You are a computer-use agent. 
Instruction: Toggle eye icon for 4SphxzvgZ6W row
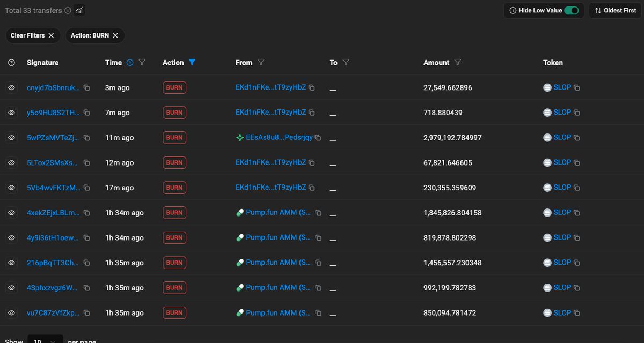11,288
